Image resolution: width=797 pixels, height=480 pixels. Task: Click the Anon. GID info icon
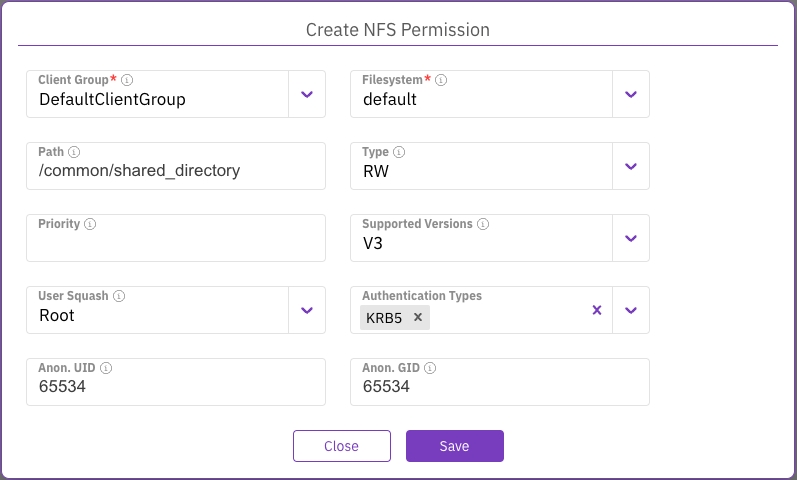(429, 368)
